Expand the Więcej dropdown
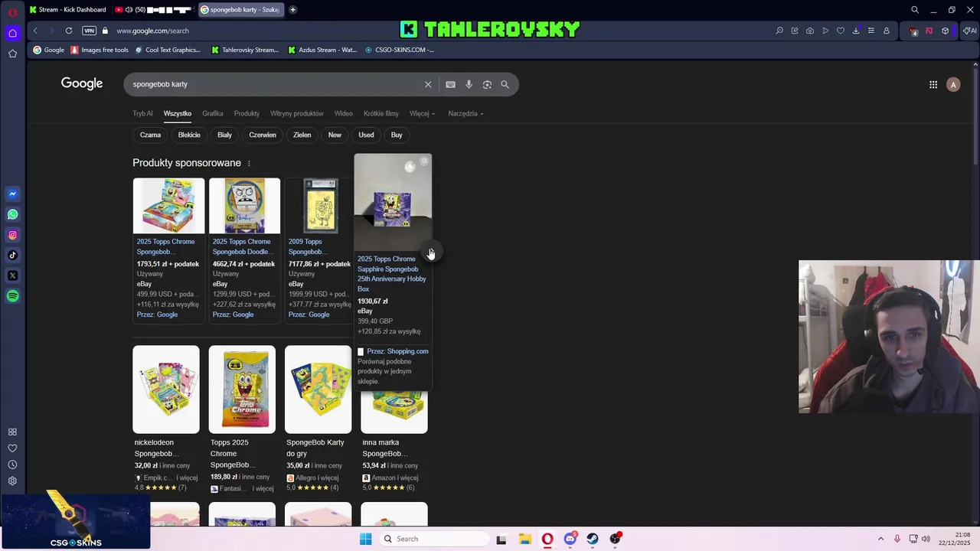The height and width of the screenshot is (551, 980). point(422,113)
